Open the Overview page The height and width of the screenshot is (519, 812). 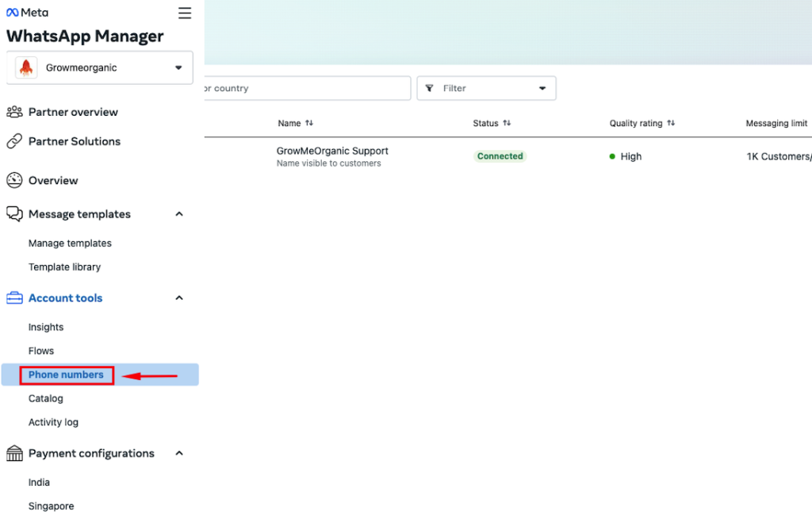pos(53,180)
